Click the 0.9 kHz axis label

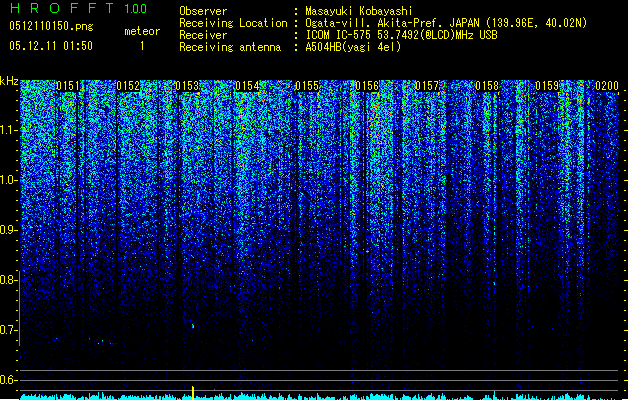[9, 230]
